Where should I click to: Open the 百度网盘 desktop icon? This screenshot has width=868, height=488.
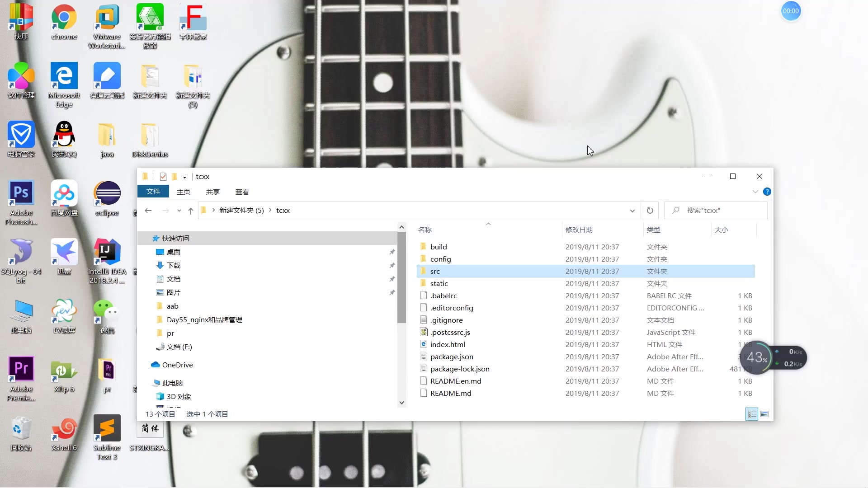(x=64, y=198)
